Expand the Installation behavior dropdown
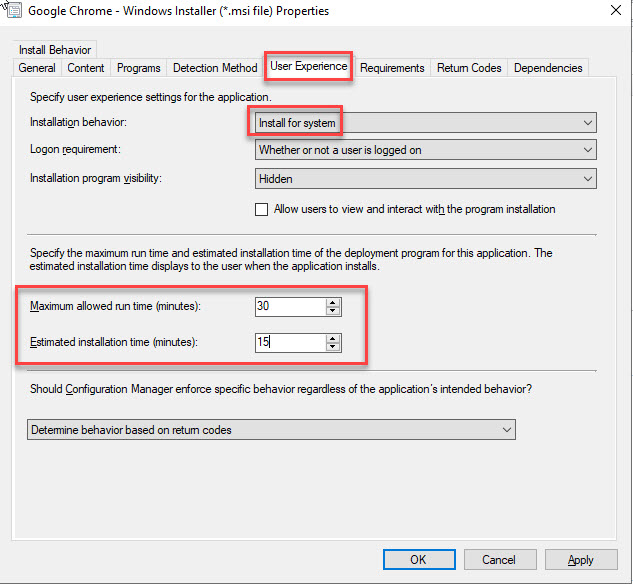The image size is (633, 585). click(426, 123)
